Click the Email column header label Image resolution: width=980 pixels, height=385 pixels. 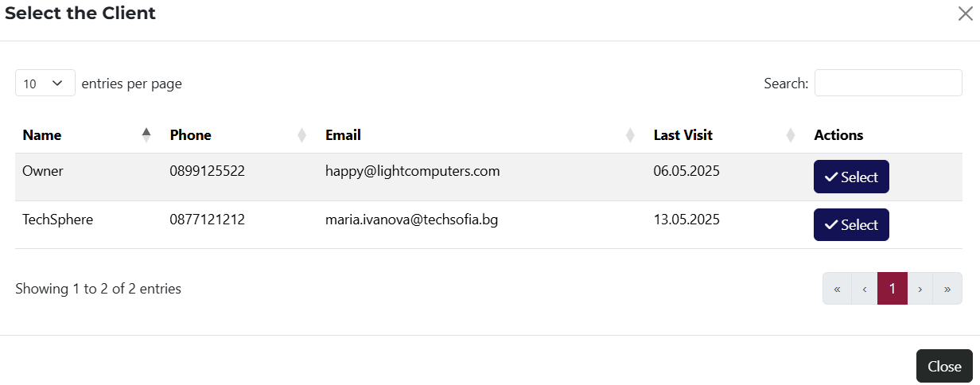(343, 135)
